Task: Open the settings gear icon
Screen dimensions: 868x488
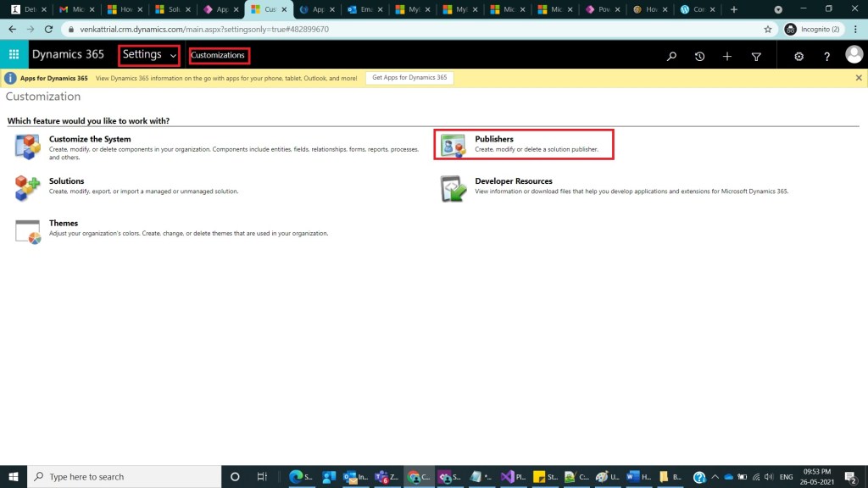Action: tap(798, 56)
